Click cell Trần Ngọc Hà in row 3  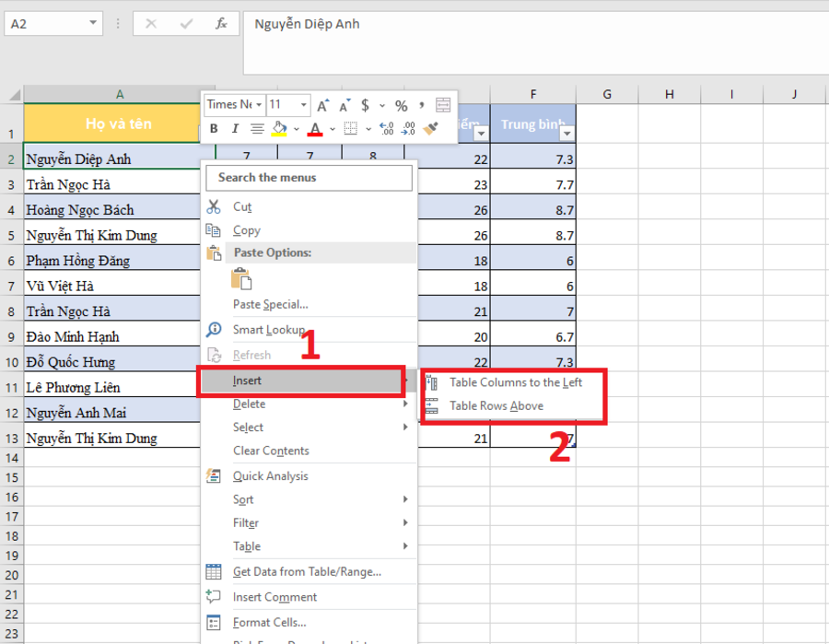[x=112, y=184]
